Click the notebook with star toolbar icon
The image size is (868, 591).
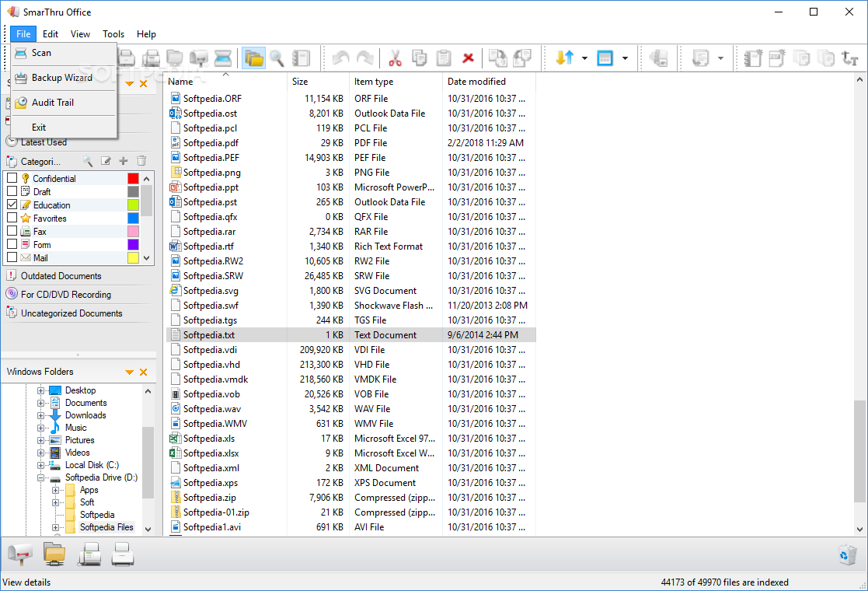(753, 58)
